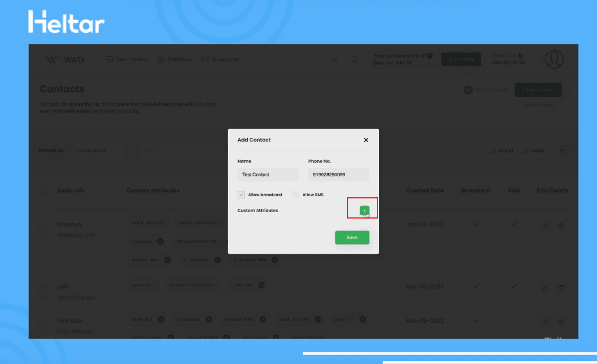Select the Shourya row checkbox

tap(44, 228)
